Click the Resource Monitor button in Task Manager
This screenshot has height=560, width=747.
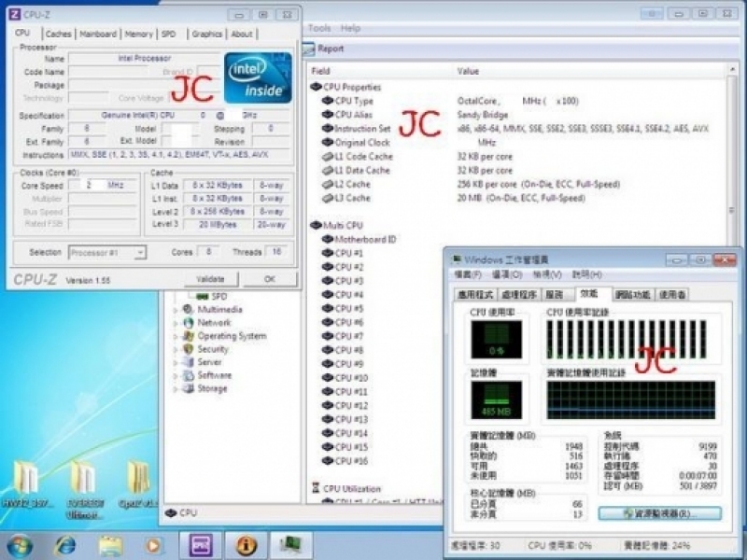(659, 514)
